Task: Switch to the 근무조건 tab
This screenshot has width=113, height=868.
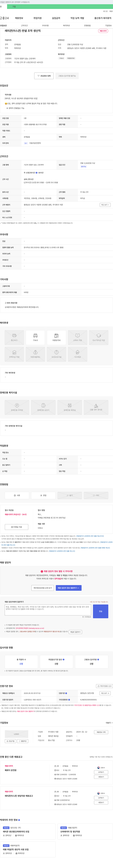Action: coord(24,26)
